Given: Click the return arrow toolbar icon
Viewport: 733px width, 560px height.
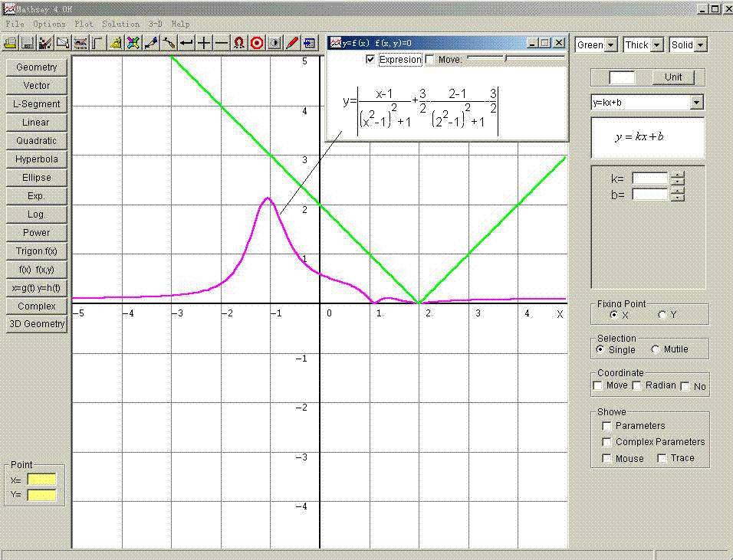Looking at the screenshot, I should click(x=186, y=43).
